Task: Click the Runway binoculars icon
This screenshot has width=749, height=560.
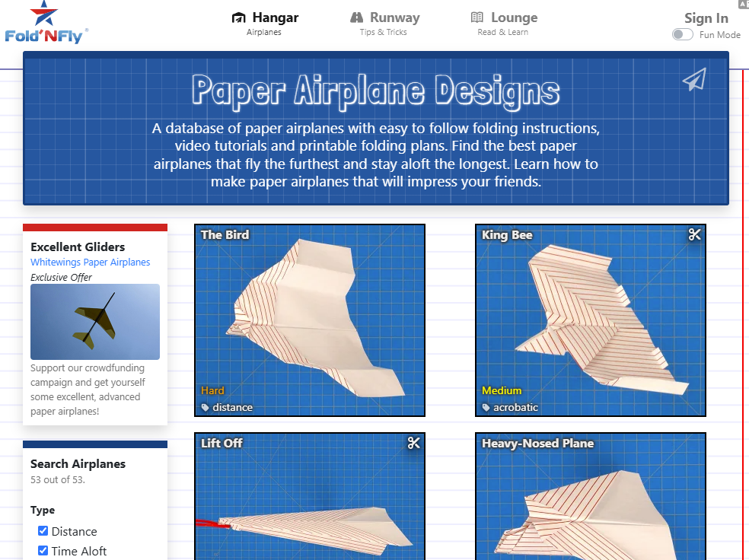Action: pos(356,17)
